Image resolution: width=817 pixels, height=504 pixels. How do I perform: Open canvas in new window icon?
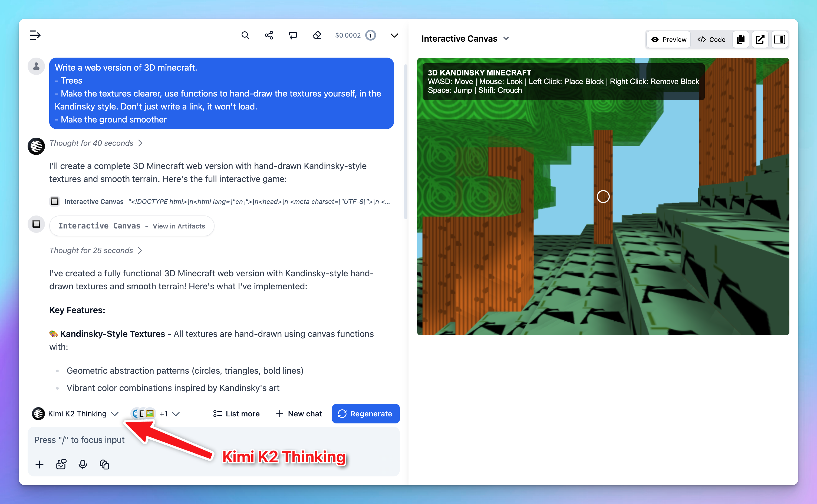point(760,39)
